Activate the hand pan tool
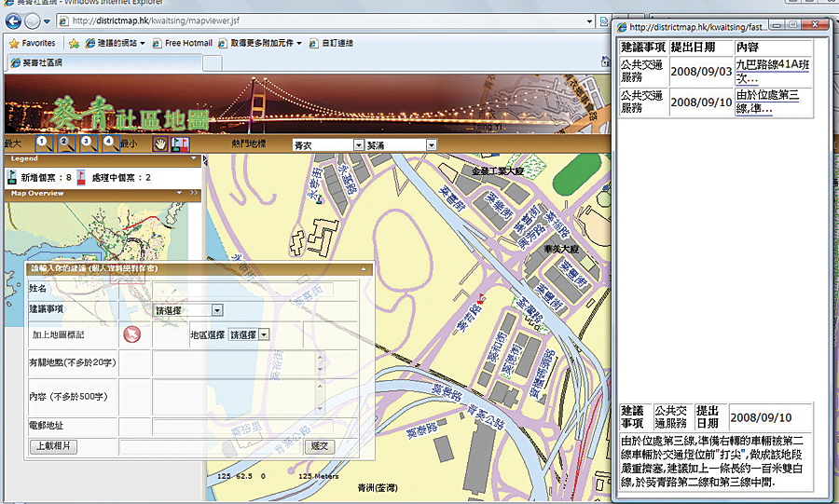The image size is (839, 504). click(x=160, y=143)
